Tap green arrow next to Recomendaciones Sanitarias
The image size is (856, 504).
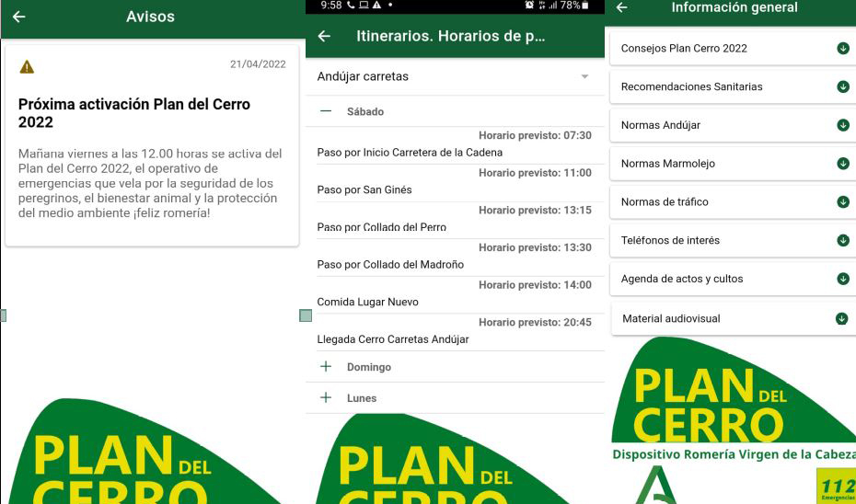pyautogui.click(x=841, y=86)
